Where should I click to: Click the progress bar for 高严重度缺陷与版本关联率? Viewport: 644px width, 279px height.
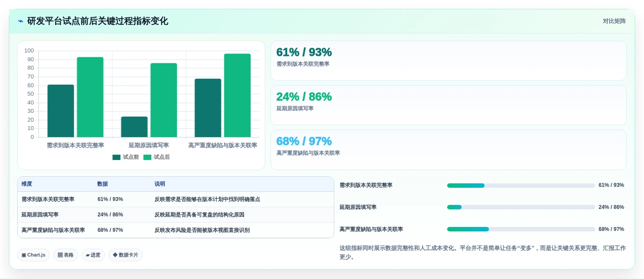coord(521,229)
